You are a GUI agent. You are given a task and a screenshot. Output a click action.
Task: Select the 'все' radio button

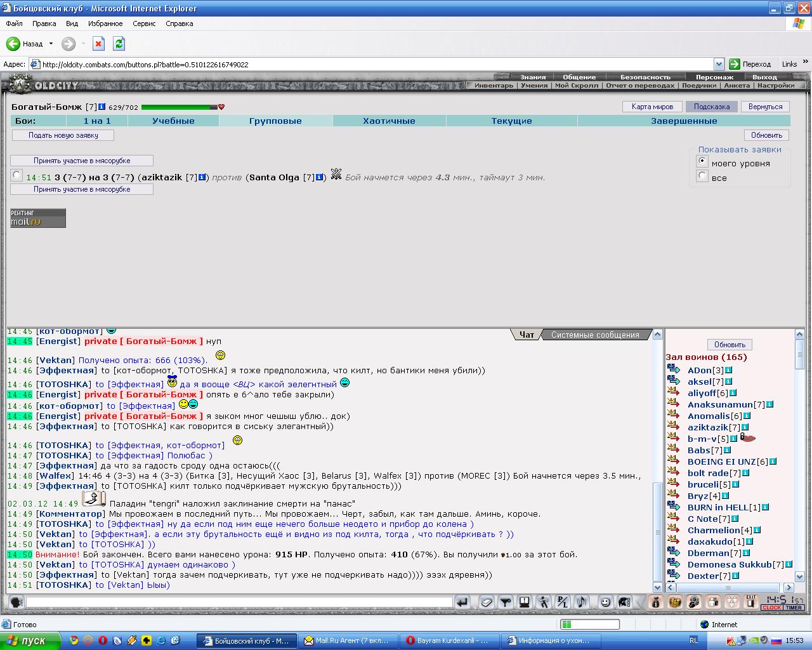702,176
